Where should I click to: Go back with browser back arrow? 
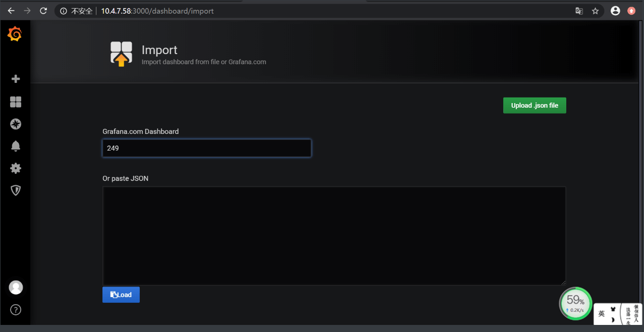click(x=11, y=11)
